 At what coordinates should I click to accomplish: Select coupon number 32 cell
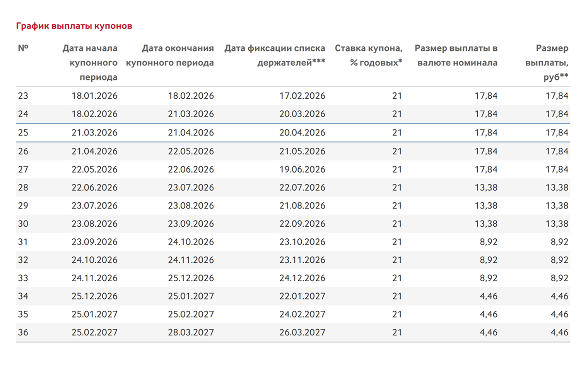click(x=23, y=260)
